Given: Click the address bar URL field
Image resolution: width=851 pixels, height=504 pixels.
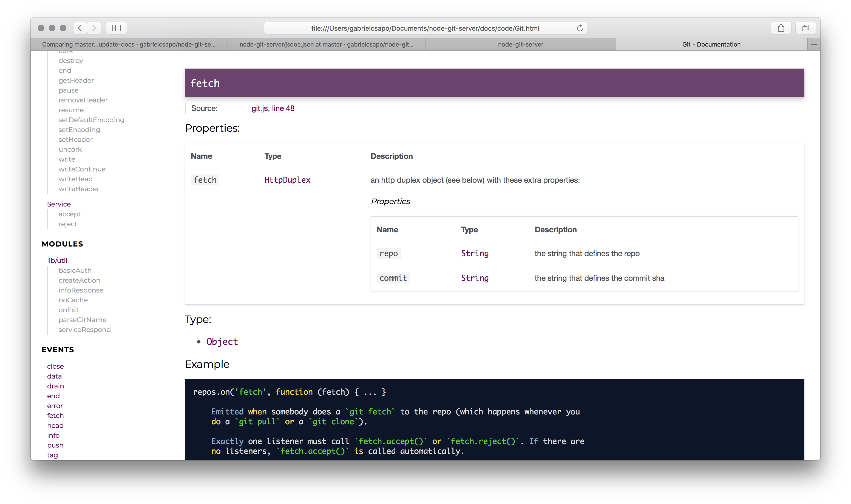Looking at the screenshot, I should (425, 28).
